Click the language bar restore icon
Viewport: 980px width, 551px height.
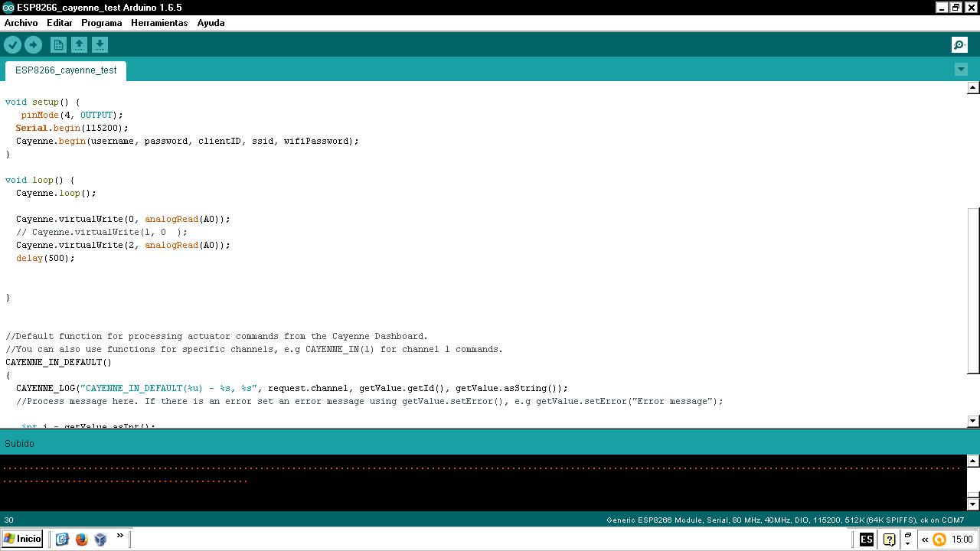pyautogui.click(x=908, y=535)
